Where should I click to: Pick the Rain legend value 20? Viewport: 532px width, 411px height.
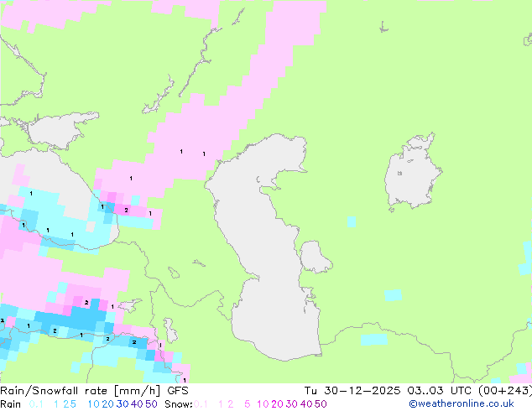[108, 404]
